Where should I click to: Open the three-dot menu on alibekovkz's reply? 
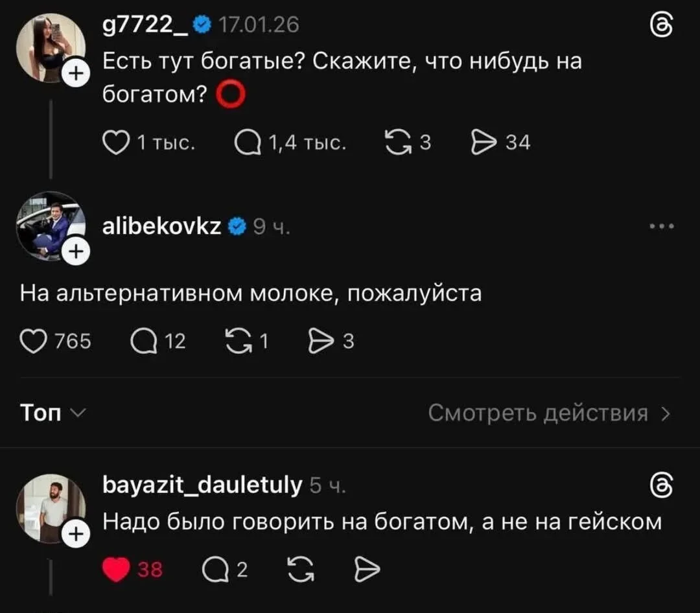coord(661,226)
